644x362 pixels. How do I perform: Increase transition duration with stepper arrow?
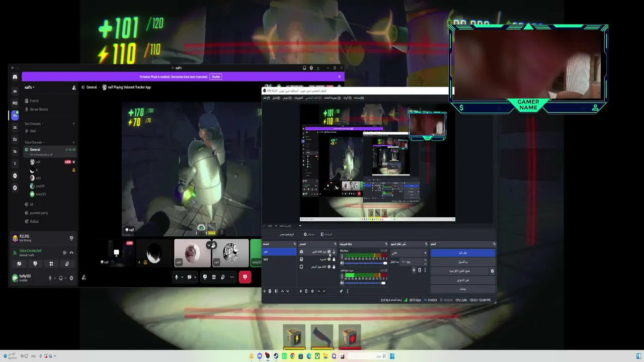[x=425, y=260]
